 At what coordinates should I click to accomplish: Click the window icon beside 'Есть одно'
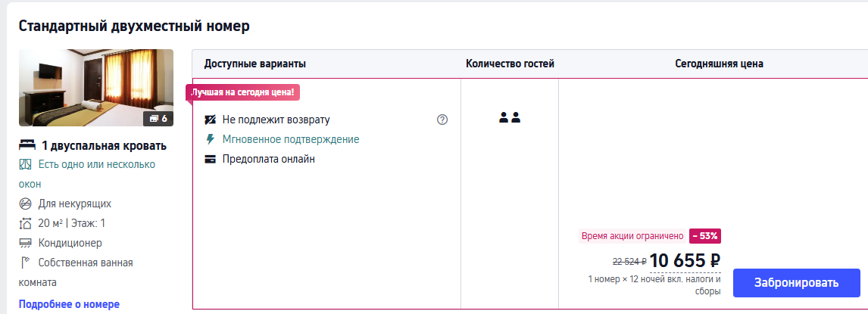pyautogui.click(x=26, y=164)
